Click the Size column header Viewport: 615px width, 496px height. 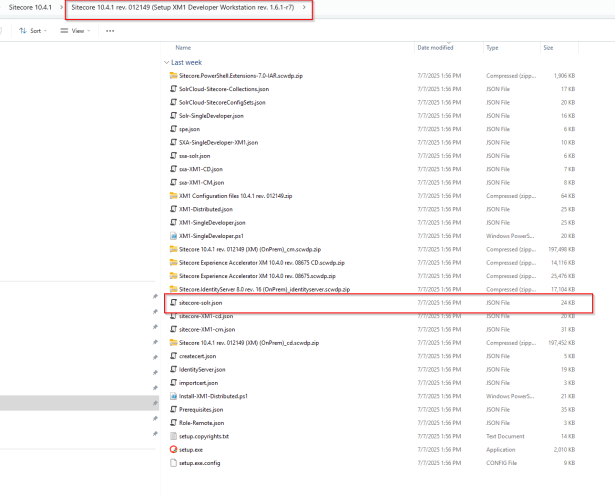pos(548,47)
